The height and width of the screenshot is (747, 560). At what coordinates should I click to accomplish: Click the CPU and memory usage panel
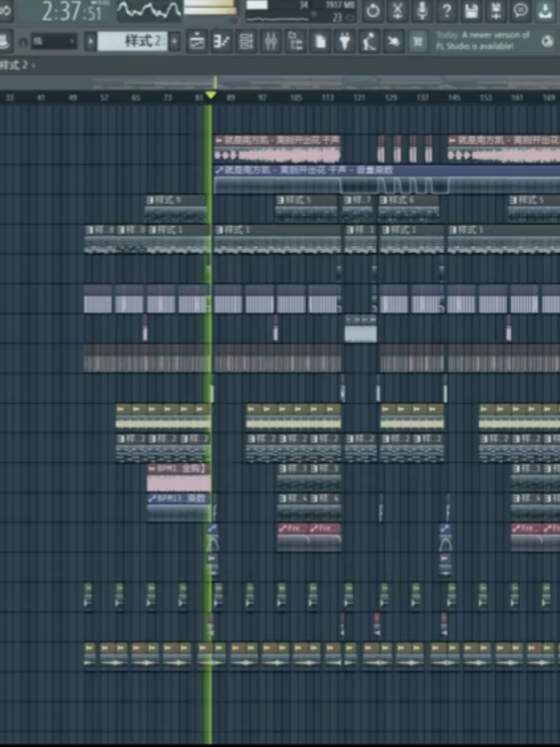coord(301,11)
